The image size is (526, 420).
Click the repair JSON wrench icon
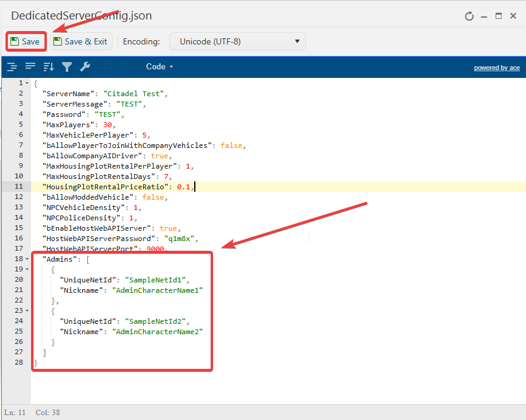85,67
